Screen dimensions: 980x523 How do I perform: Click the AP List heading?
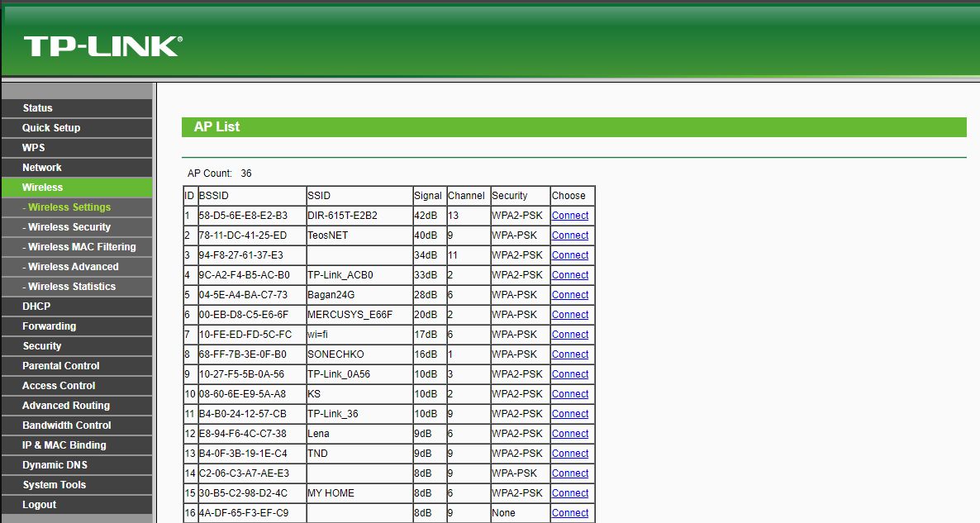click(216, 127)
